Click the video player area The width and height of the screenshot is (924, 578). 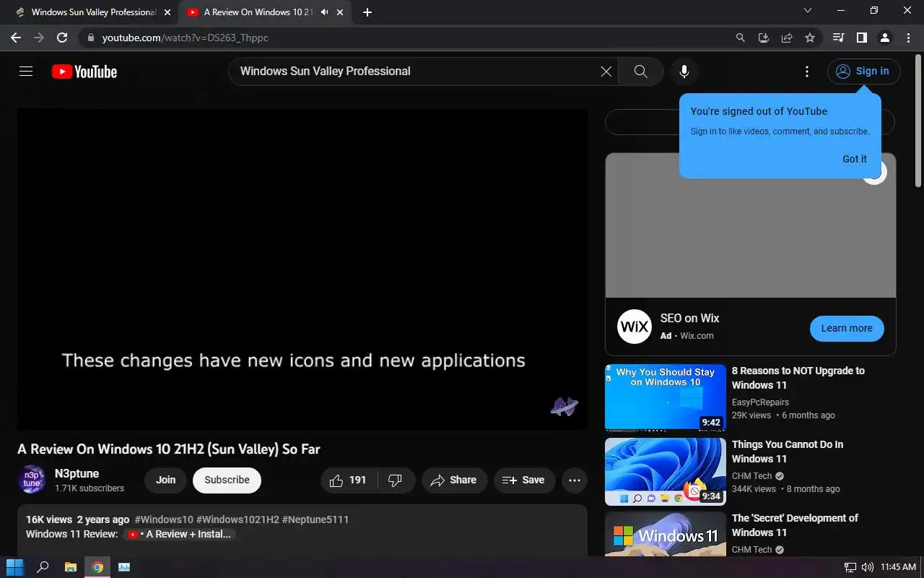(x=302, y=269)
